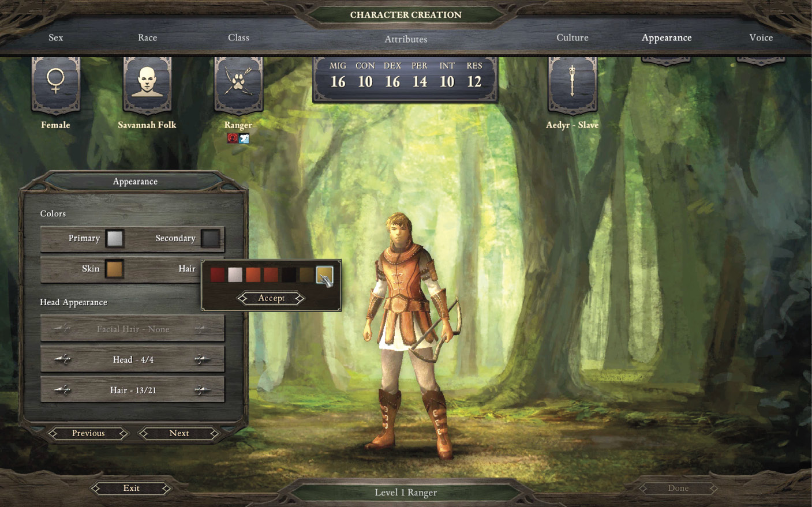Click the Female sex symbol badge
This screenshot has width=812, height=507.
click(x=55, y=84)
